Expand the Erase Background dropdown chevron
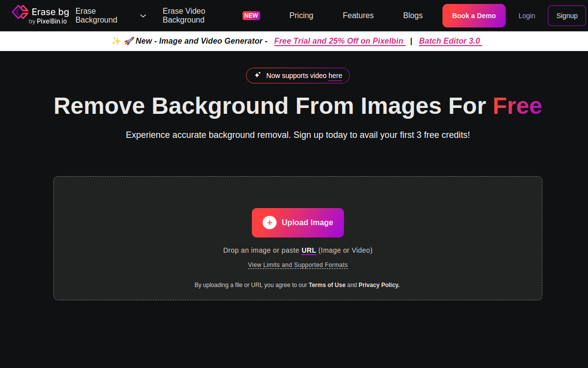588x368 pixels. 143,16
